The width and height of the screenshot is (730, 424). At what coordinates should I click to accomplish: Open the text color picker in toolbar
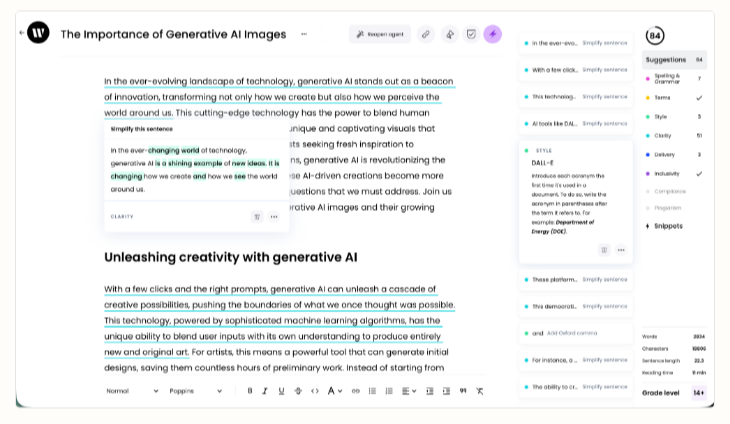[334, 391]
